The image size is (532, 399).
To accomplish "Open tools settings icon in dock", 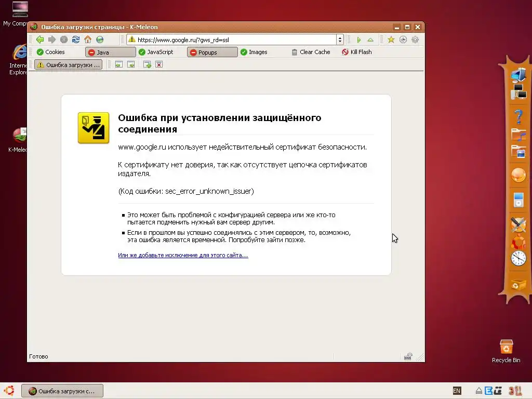I will tap(518, 224).
